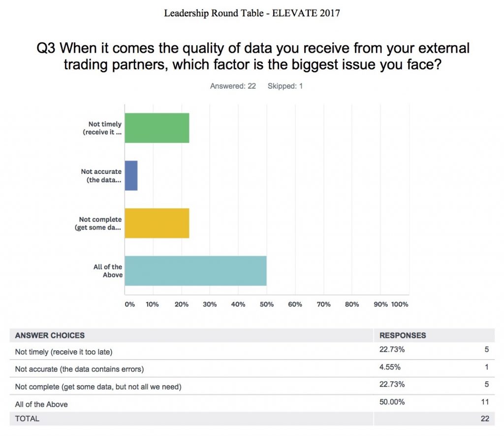Select the Not accurate (the data contains errors) row

[252, 369]
